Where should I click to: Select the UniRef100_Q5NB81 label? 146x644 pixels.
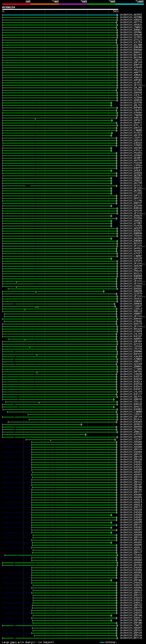click(x=131, y=367)
